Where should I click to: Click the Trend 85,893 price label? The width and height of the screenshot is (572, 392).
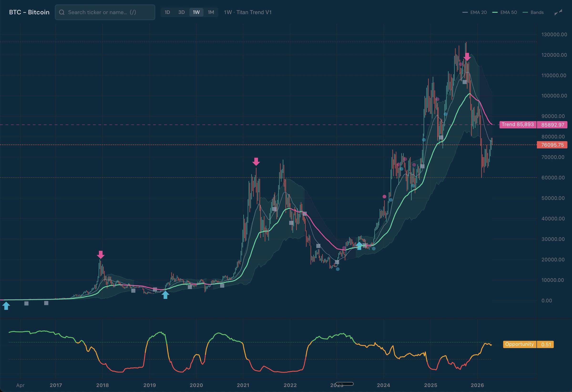[518, 125]
